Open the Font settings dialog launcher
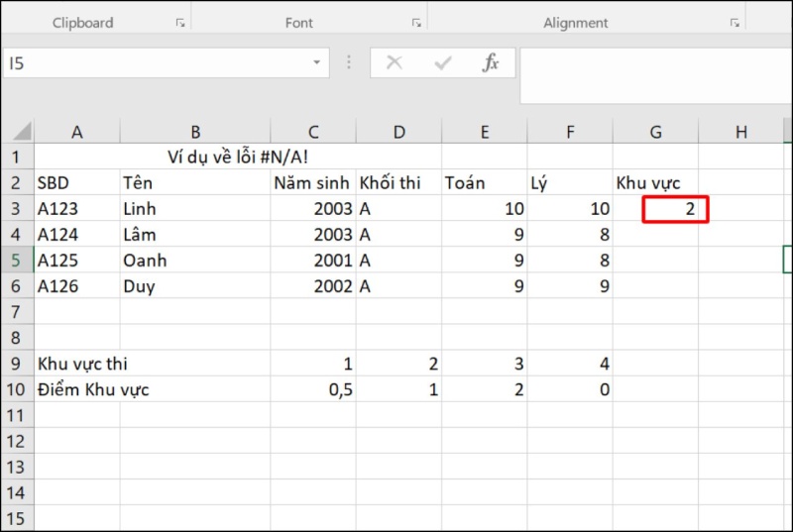This screenshot has width=793, height=532. (415, 23)
